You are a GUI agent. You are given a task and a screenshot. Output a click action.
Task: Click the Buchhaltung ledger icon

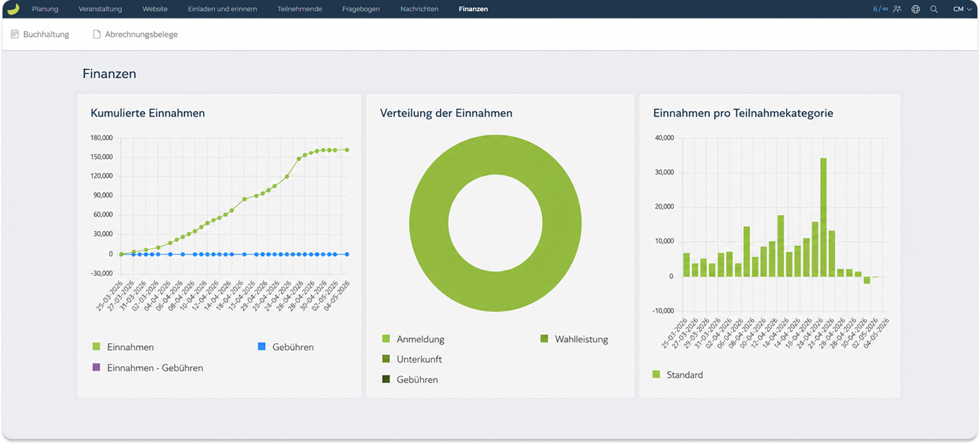pyautogui.click(x=15, y=34)
